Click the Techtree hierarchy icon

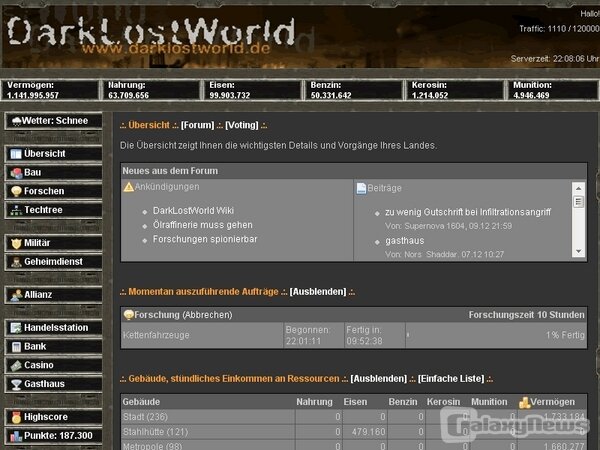16,210
